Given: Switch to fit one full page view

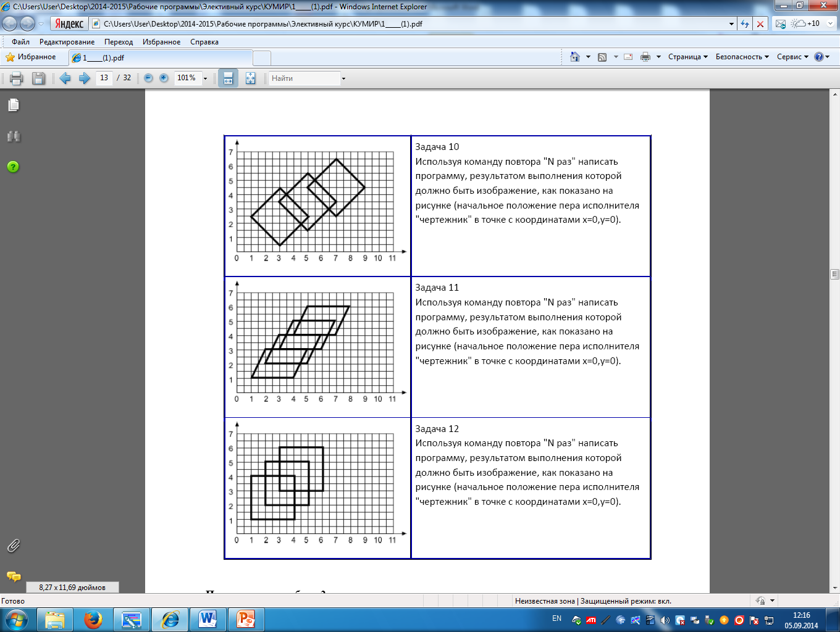Looking at the screenshot, I should click(250, 78).
